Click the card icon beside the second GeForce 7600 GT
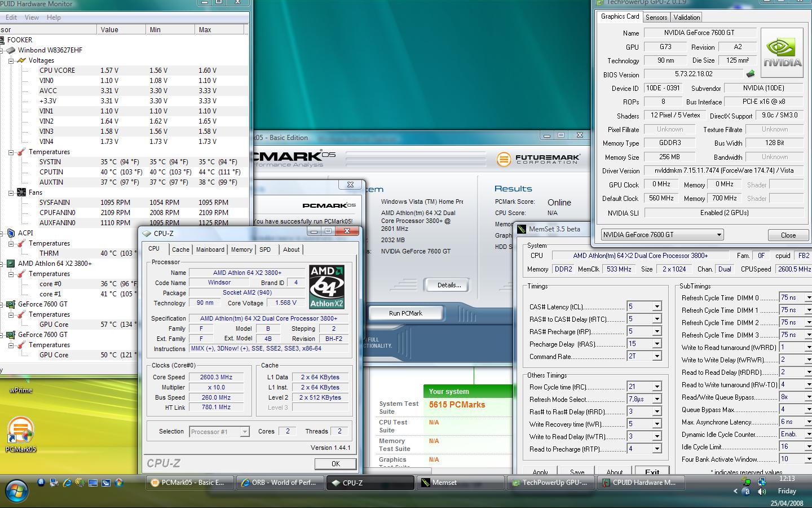 tap(11, 335)
